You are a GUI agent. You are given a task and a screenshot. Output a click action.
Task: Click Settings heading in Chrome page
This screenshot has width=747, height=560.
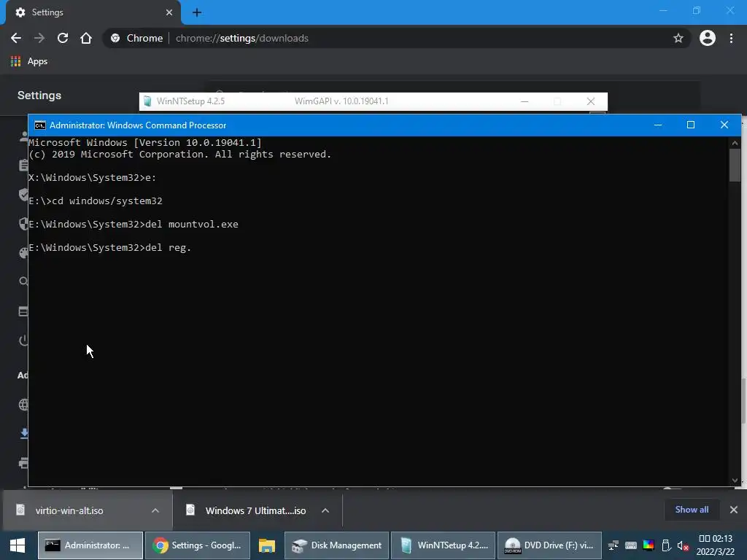[x=39, y=96]
